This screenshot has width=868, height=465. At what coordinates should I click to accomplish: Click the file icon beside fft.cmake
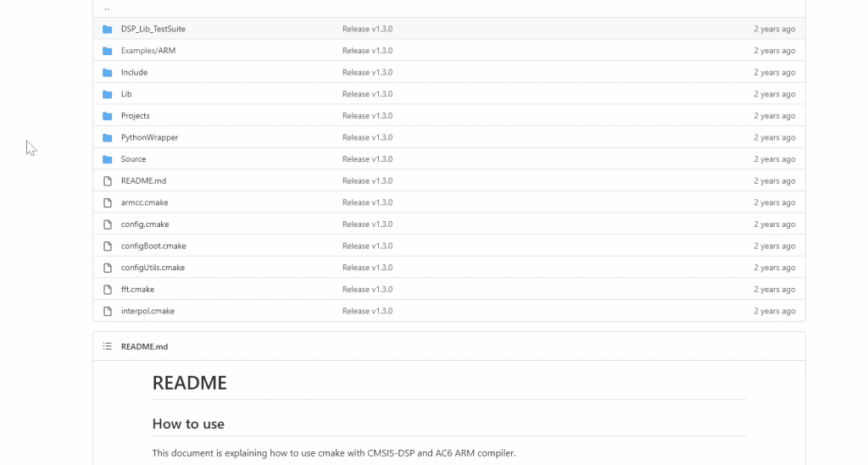tap(108, 290)
